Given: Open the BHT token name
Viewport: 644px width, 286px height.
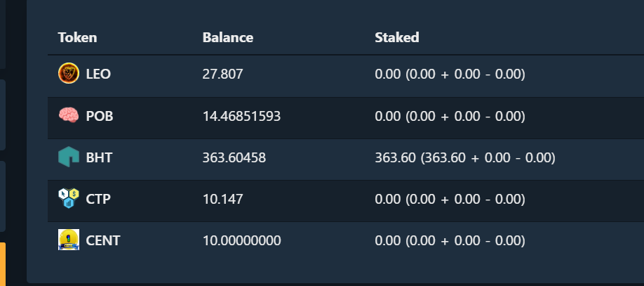Looking at the screenshot, I should [x=99, y=157].
